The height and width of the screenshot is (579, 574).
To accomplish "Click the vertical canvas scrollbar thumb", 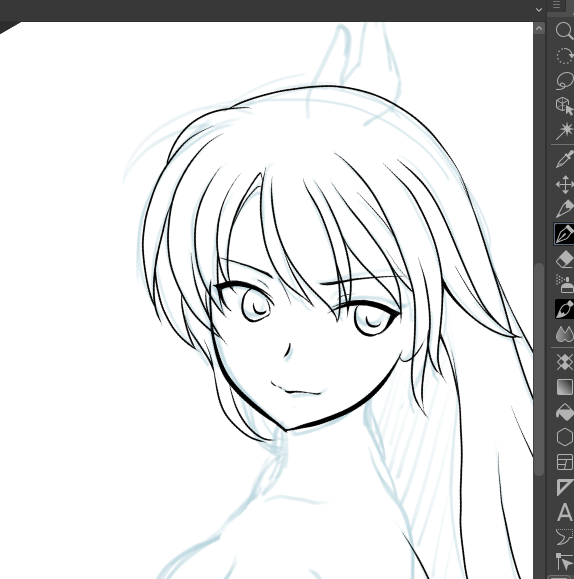I will coord(539,370).
